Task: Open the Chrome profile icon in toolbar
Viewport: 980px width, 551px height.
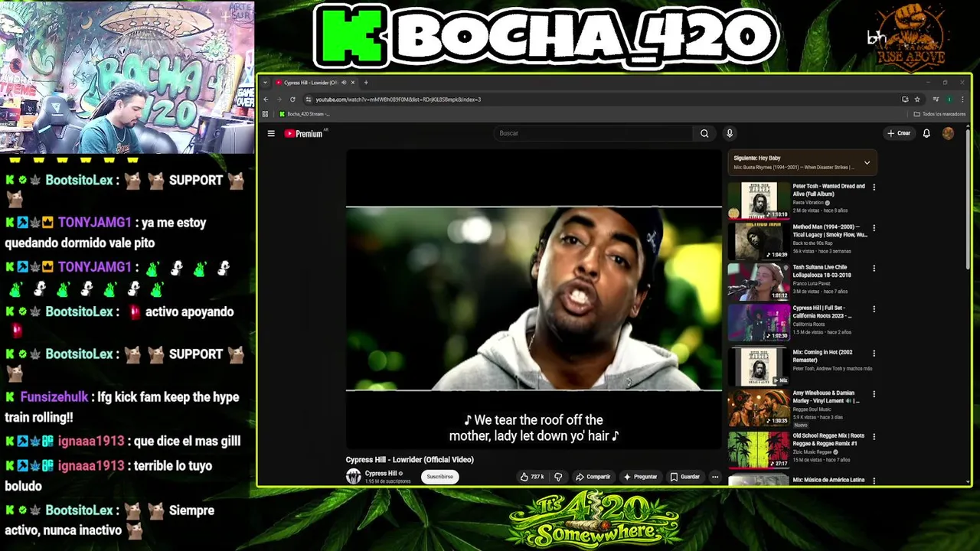Action: tap(949, 99)
